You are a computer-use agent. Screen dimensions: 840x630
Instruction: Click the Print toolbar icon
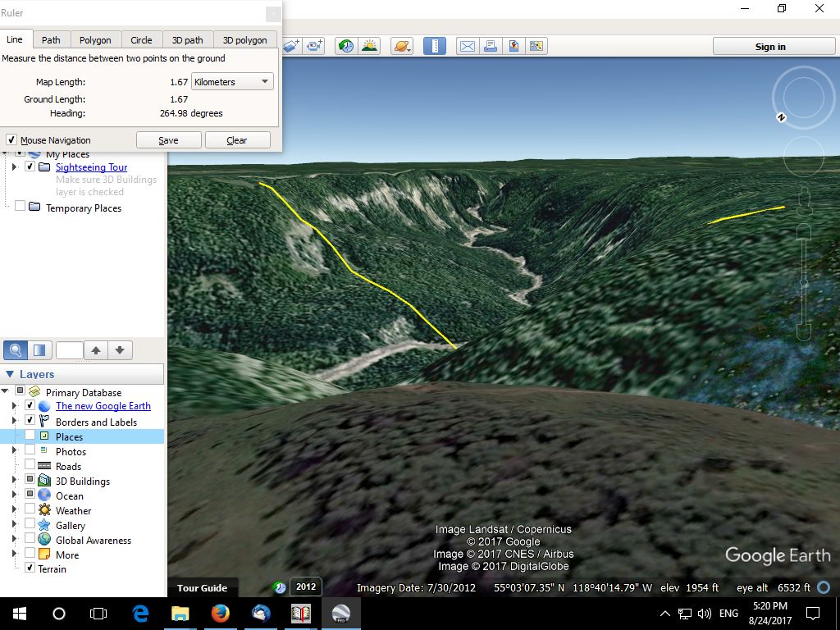click(x=491, y=46)
